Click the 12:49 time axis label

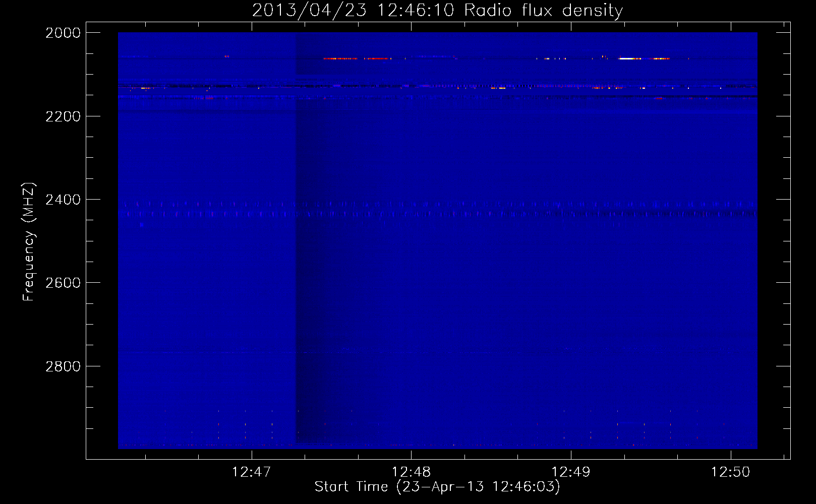571,472
